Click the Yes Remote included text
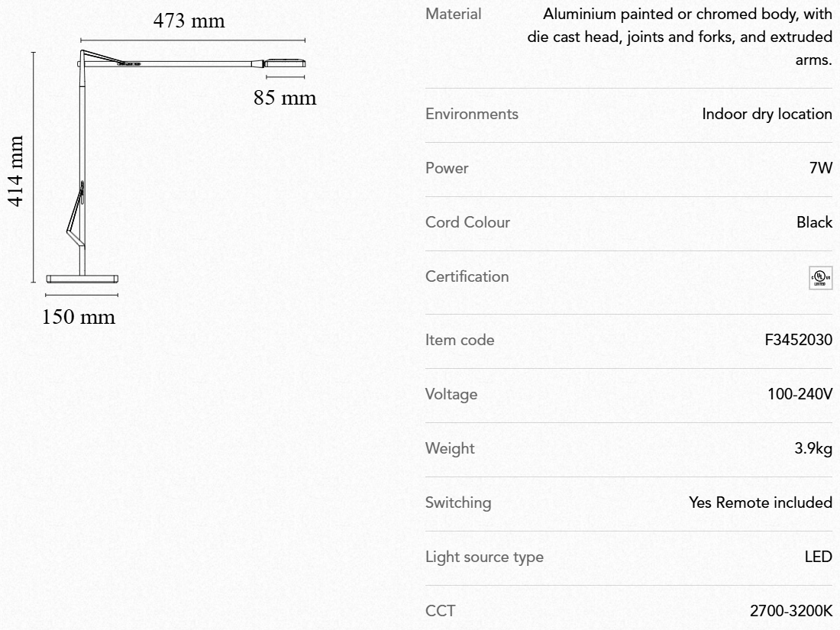Image resolution: width=840 pixels, height=630 pixels. 760,503
